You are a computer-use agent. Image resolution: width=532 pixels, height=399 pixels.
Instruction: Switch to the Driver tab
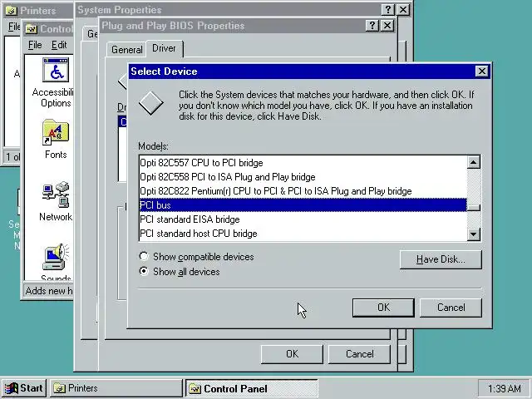pyautogui.click(x=165, y=48)
